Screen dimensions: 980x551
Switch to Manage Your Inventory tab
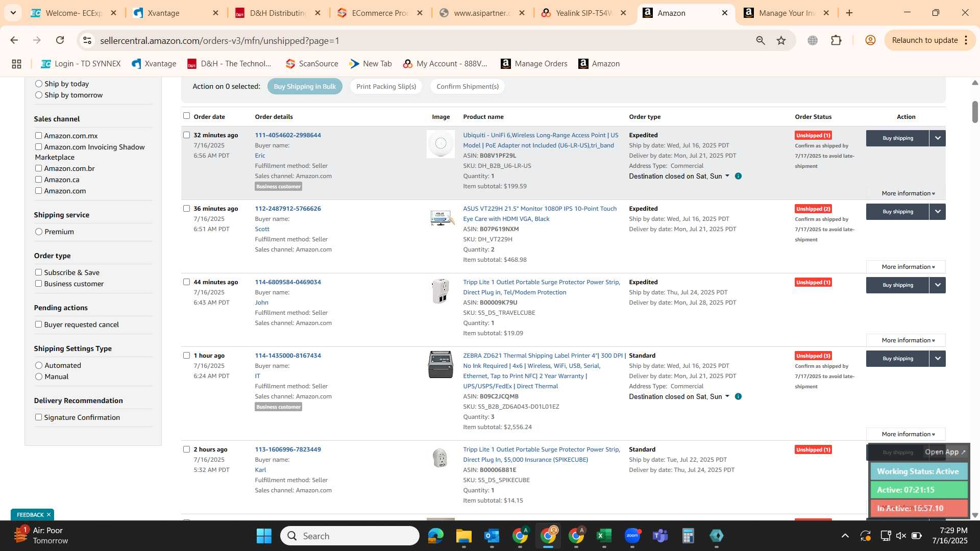coord(787,13)
